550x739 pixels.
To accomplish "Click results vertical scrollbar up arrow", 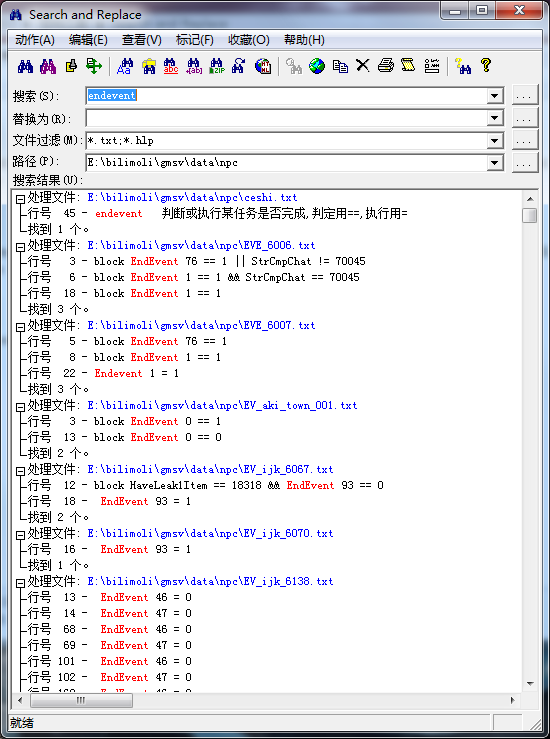I will pyautogui.click(x=530, y=199).
